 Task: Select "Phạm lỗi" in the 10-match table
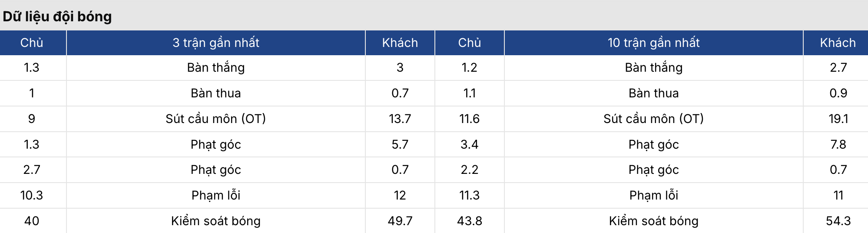(x=653, y=195)
